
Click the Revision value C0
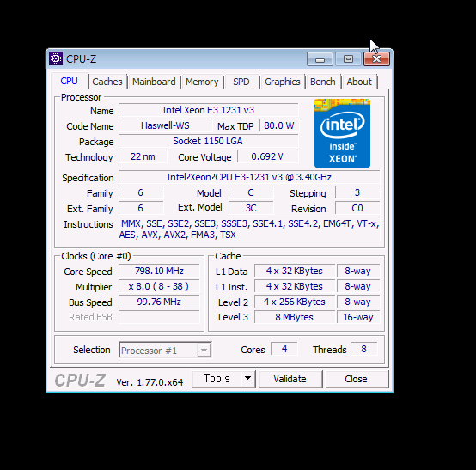[x=357, y=208]
